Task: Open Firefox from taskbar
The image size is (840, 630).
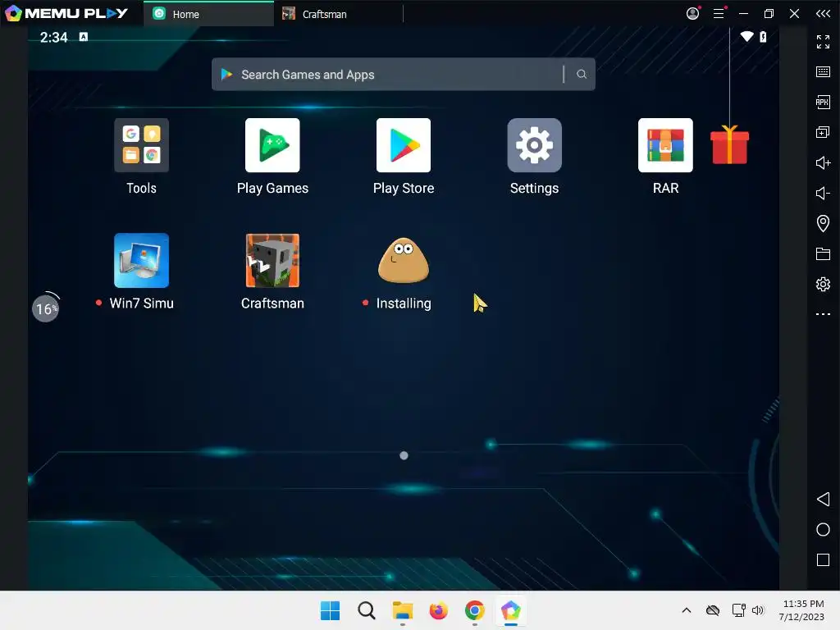Action: [x=438, y=610]
